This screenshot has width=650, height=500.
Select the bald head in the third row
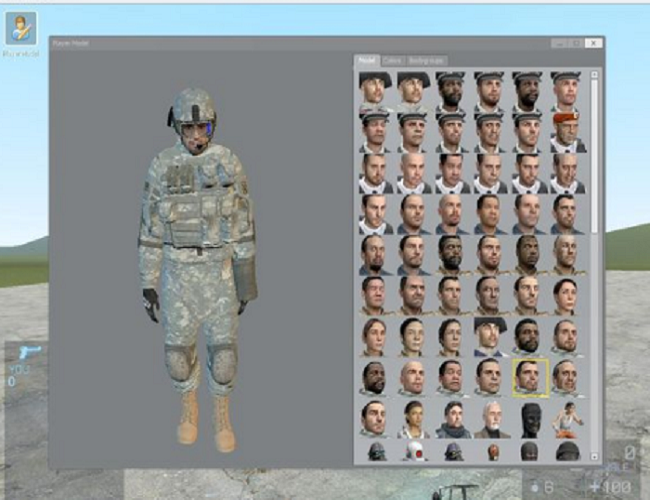414,174
